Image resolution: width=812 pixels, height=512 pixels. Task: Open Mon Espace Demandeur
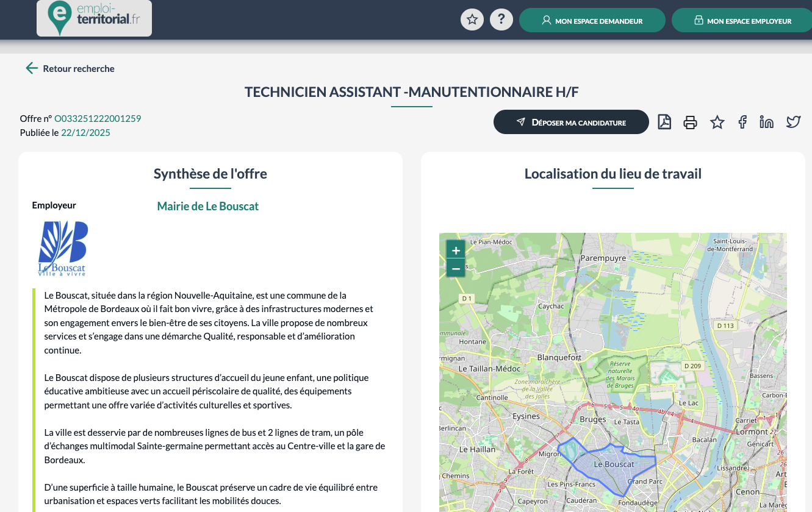592,21
